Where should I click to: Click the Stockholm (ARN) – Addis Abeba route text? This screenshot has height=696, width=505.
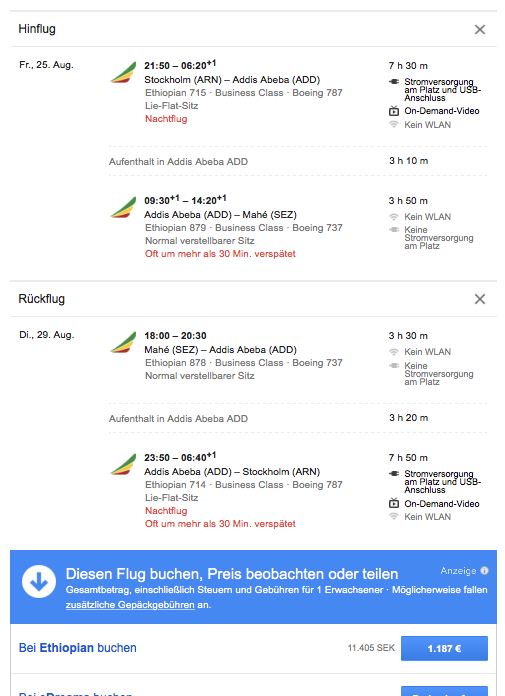[x=232, y=80]
